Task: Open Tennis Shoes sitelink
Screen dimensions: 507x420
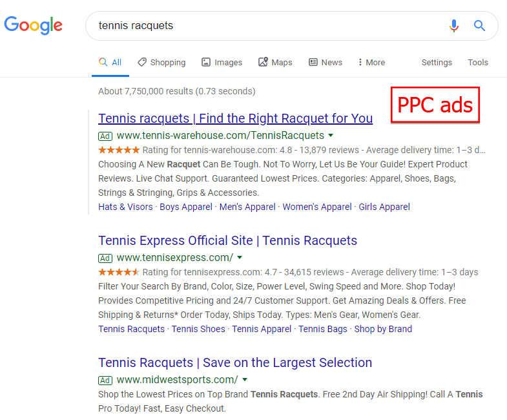Action: 198,329
